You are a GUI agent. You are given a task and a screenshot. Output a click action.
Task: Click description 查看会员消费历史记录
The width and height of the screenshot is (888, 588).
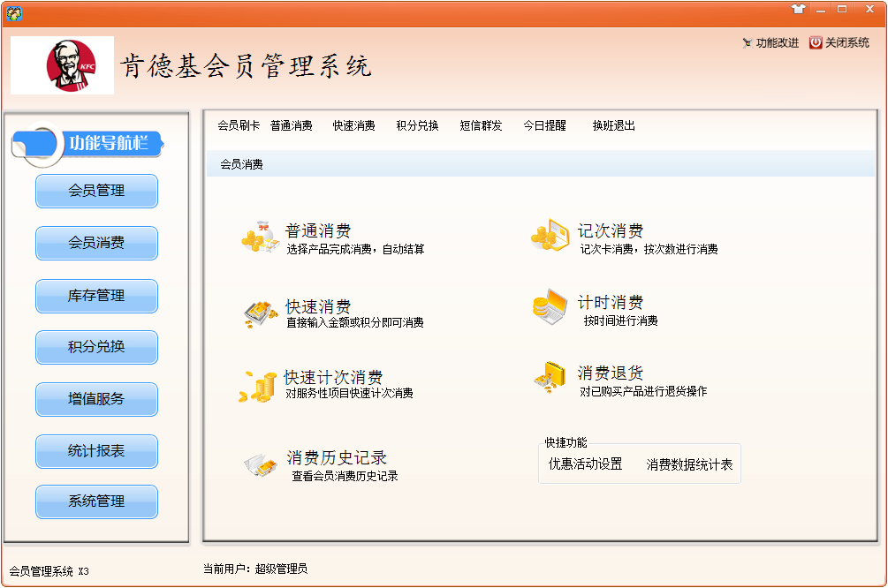point(345,477)
